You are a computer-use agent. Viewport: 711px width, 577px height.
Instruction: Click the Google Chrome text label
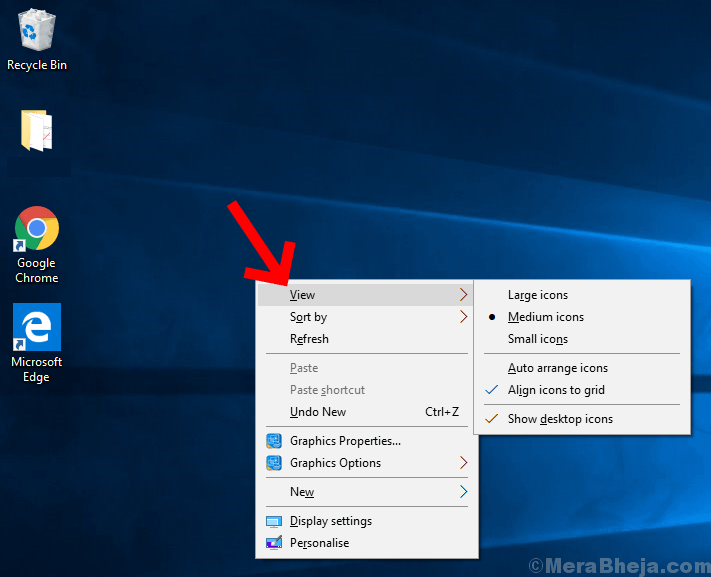point(37,270)
